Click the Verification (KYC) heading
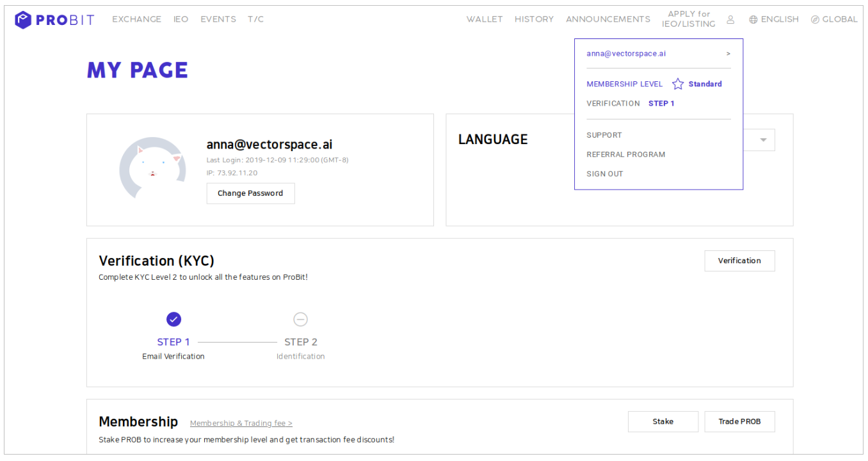The width and height of the screenshot is (868, 461). click(156, 261)
